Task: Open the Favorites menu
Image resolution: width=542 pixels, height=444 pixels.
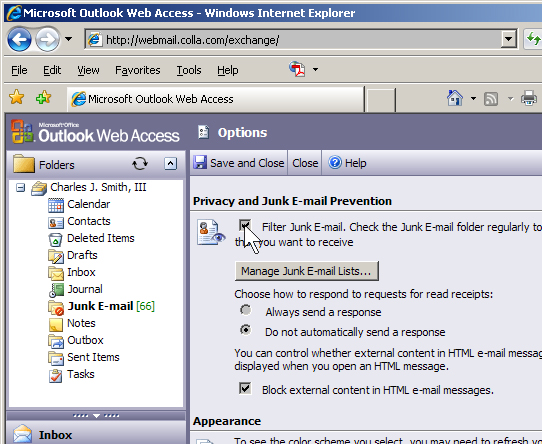Action: [x=138, y=70]
